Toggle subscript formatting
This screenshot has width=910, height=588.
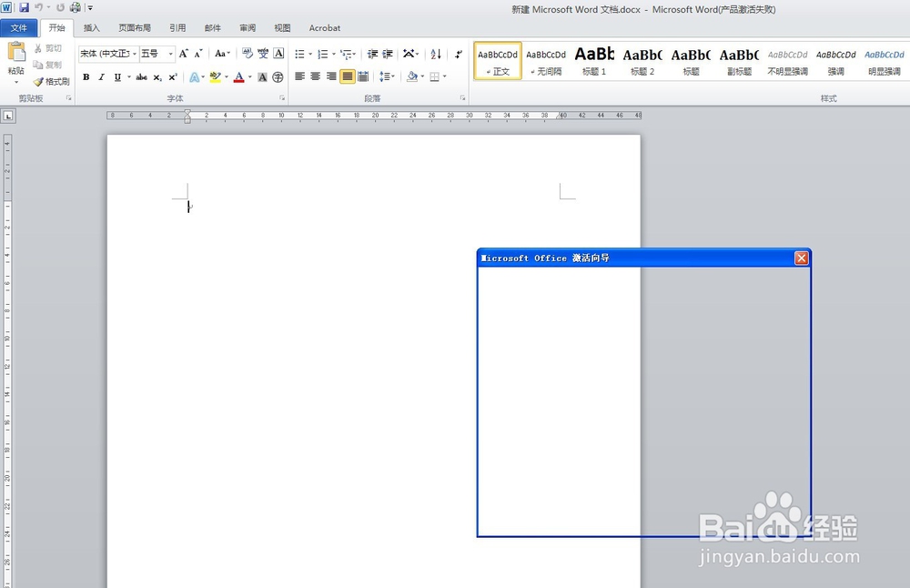157,76
